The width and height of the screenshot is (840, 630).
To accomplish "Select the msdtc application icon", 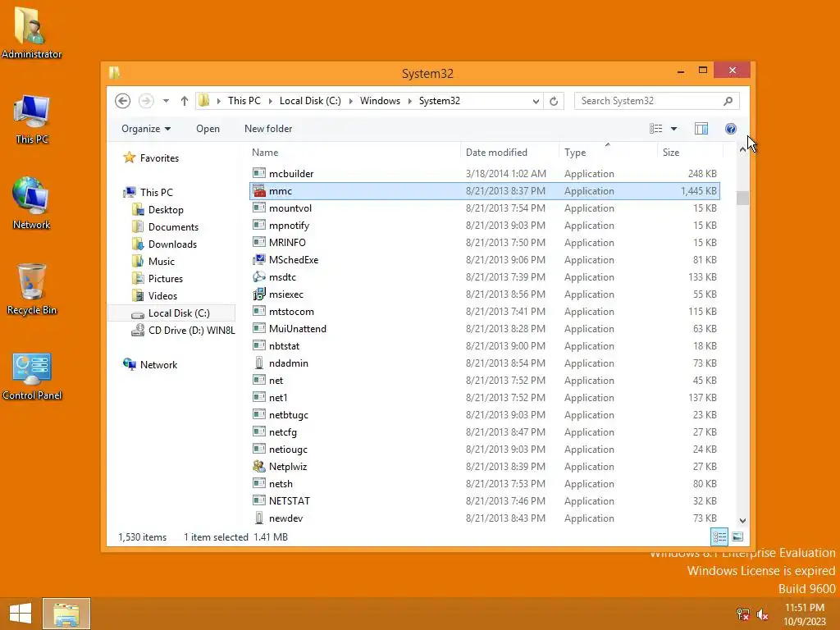I will click(259, 277).
